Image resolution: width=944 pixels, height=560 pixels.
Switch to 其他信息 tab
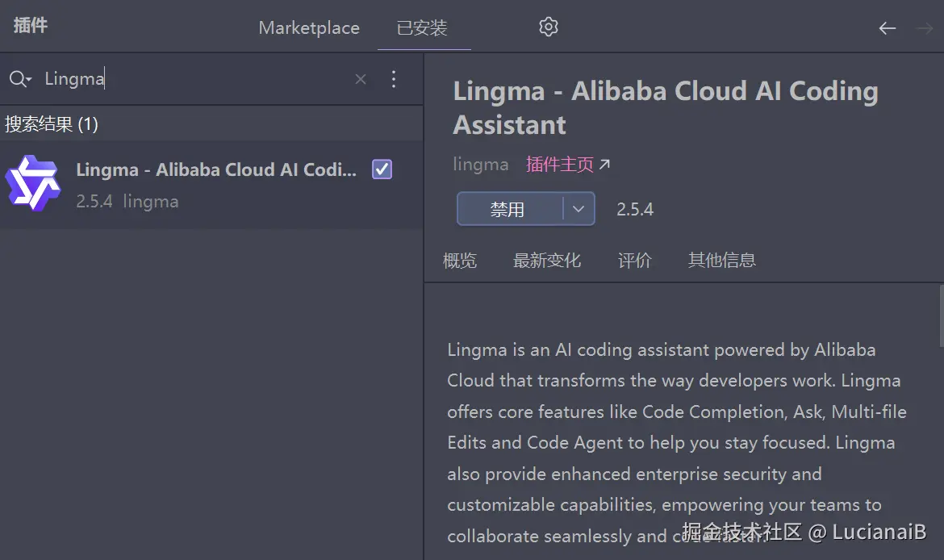click(x=721, y=261)
